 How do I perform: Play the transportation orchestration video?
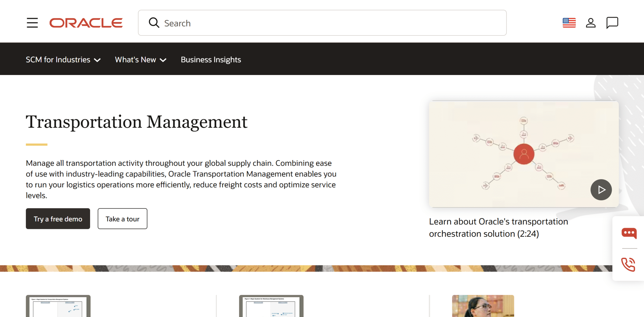(601, 190)
